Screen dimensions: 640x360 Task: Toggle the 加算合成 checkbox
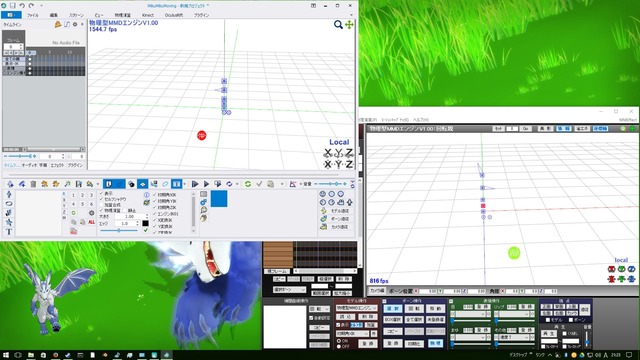[x=102, y=205]
